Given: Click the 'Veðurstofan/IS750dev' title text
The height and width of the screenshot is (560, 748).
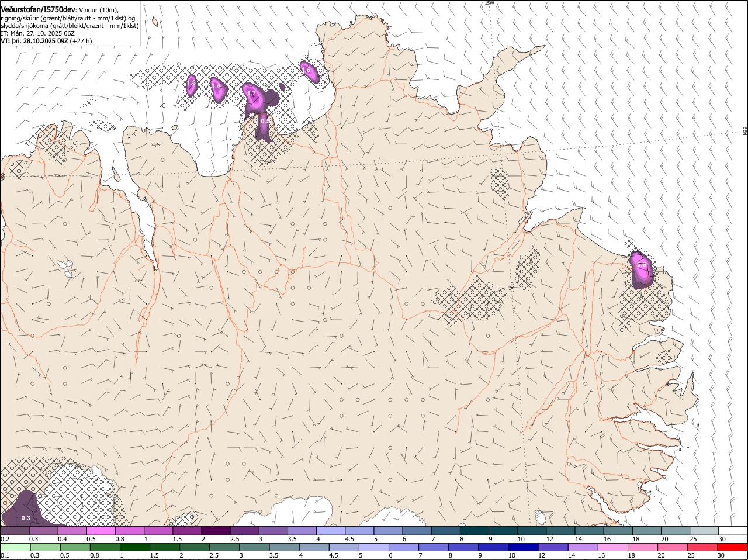Looking at the screenshot, I should tap(38, 10).
